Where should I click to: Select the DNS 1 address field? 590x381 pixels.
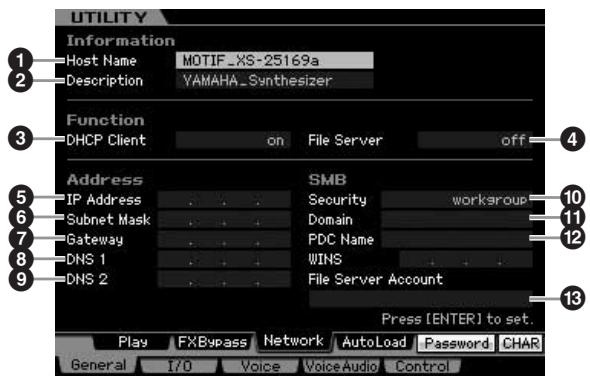[x=224, y=260]
